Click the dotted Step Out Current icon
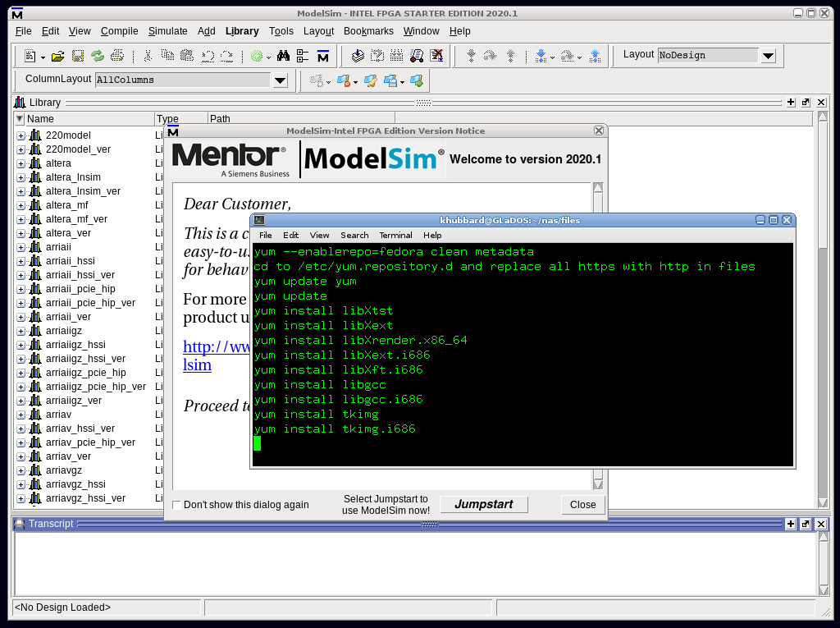 pyautogui.click(x=595, y=56)
